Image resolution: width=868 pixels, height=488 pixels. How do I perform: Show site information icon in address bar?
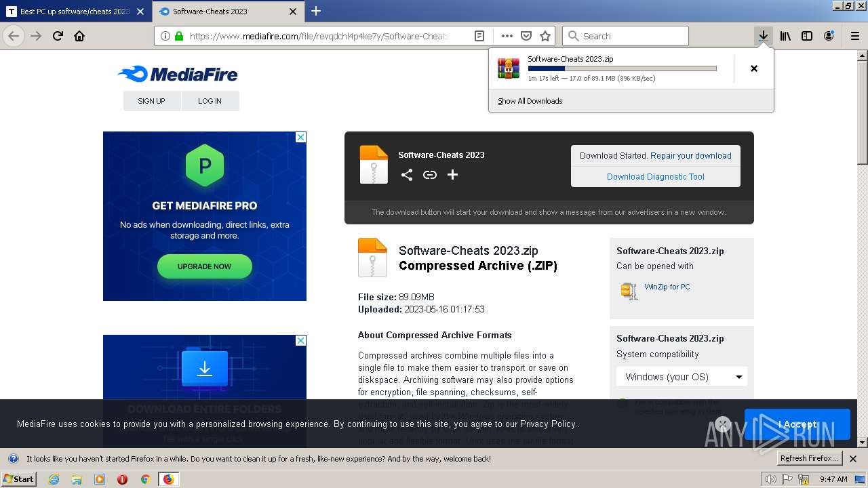tap(165, 36)
